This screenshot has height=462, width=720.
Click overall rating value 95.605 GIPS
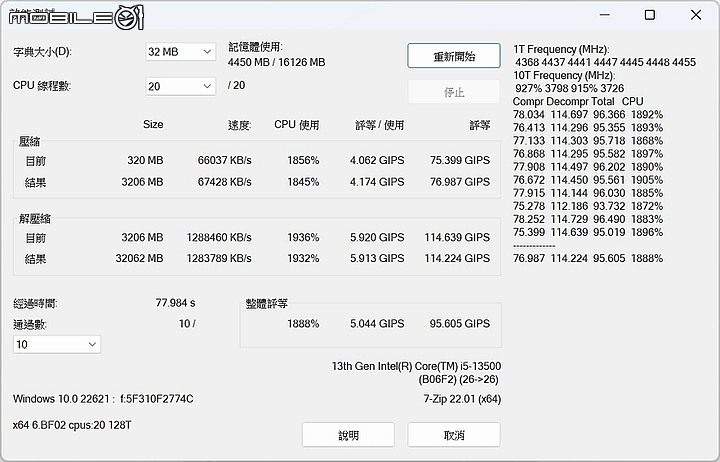(x=460, y=324)
